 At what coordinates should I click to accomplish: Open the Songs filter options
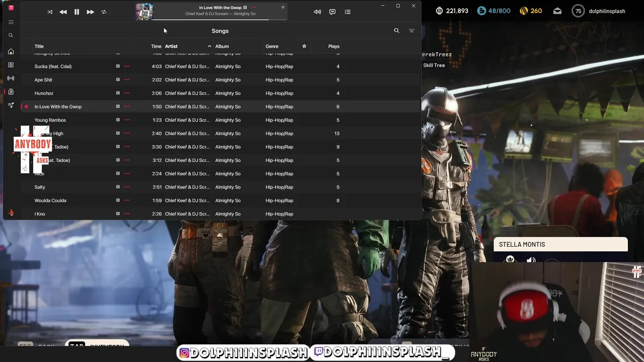(x=412, y=31)
